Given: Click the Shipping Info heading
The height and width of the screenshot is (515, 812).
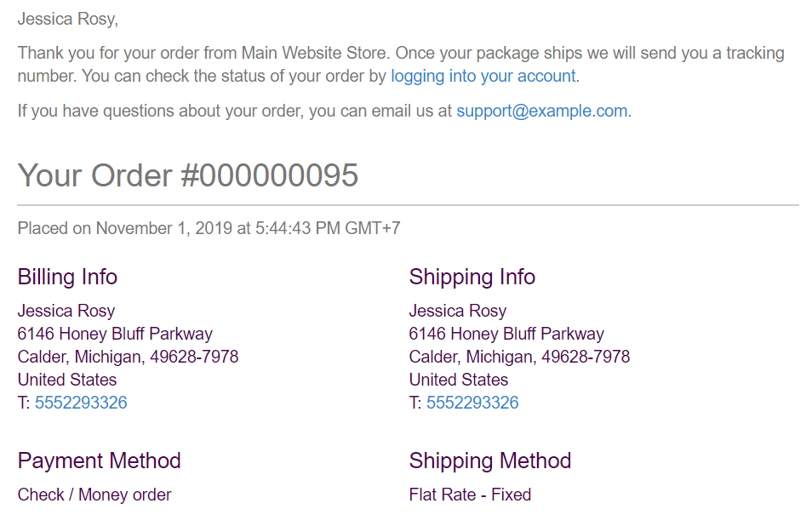Looking at the screenshot, I should pyautogui.click(x=472, y=277).
